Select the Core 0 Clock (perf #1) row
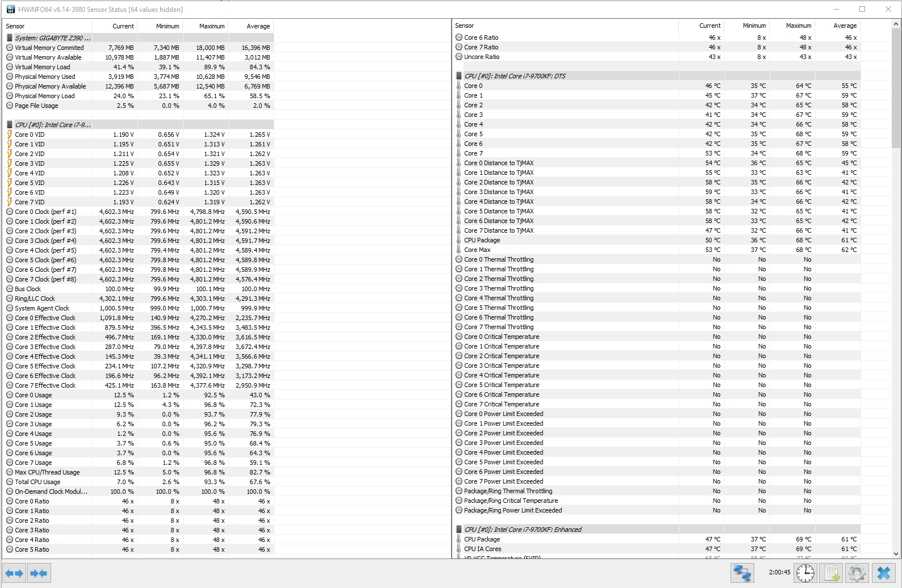902x588 pixels. coord(139,212)
